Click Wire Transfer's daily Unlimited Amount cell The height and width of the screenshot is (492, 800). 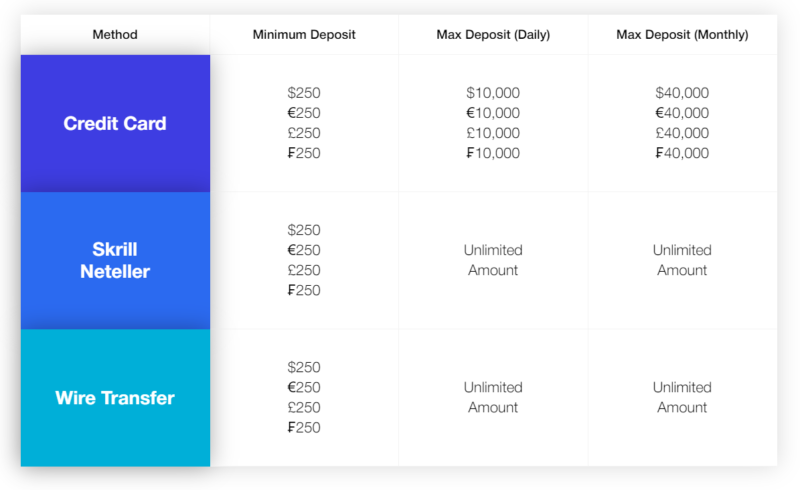[x=493, y=397]
